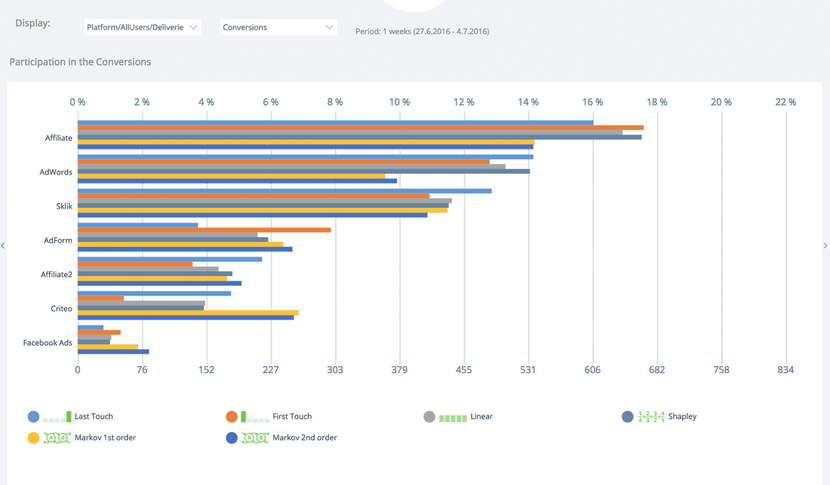Viewport: 830px width, 485px height.
Task: Click the Linear legend label
Action: click(x=481, y=416)
